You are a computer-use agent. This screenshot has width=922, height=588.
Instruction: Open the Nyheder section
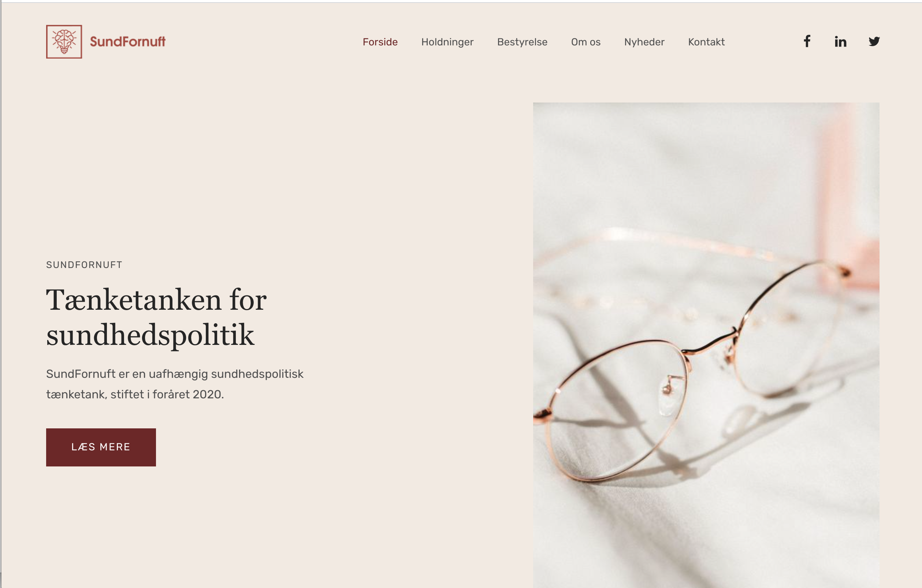[644, 42]
